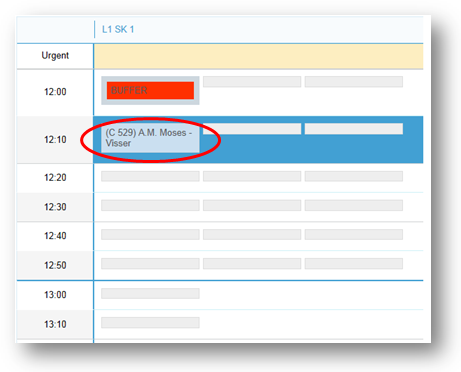Choose the second empty slot at 12:50

252,264
